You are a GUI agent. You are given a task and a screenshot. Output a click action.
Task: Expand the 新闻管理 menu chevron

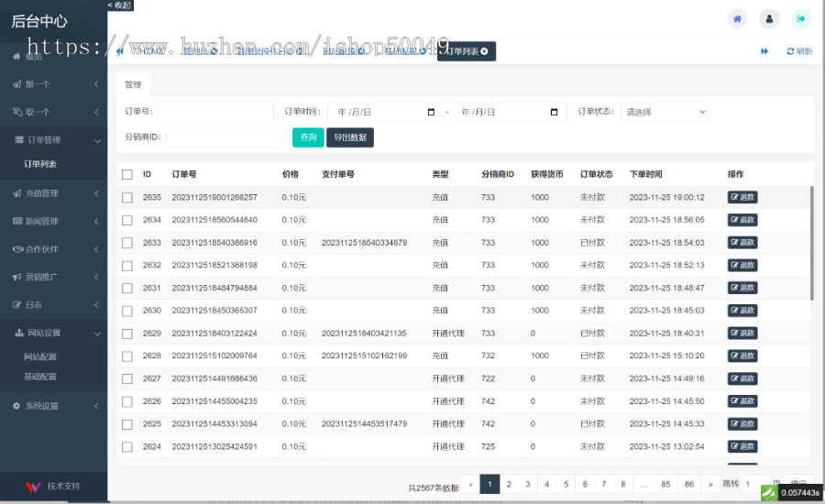point(97,221)
